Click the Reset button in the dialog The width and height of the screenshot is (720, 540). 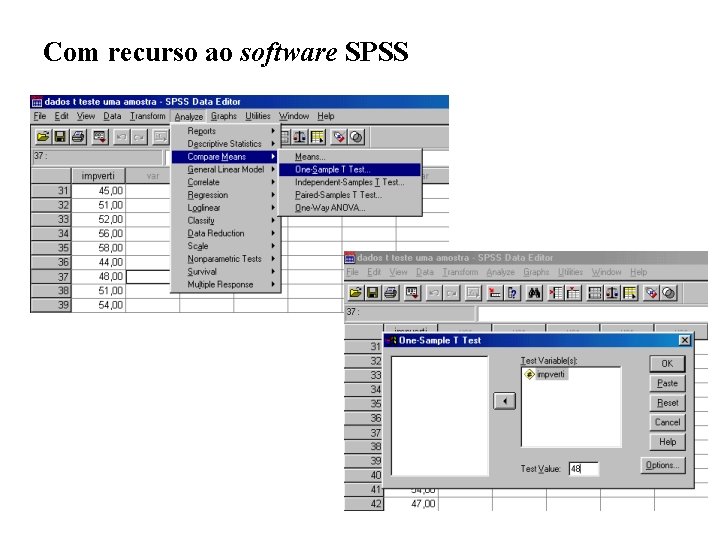pyautogui.click(x=667, y=403)
